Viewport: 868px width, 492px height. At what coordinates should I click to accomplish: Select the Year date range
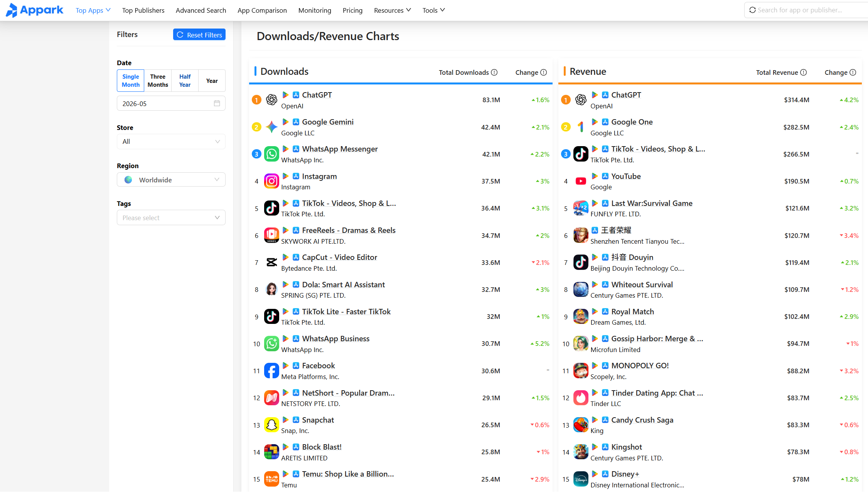[212, 81]
